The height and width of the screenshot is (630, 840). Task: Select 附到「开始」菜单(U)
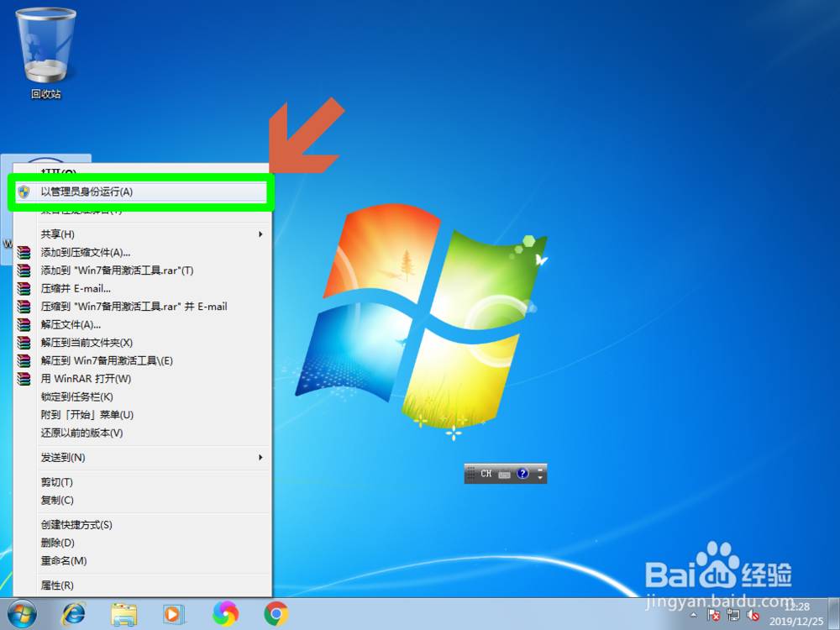[143, 415]
